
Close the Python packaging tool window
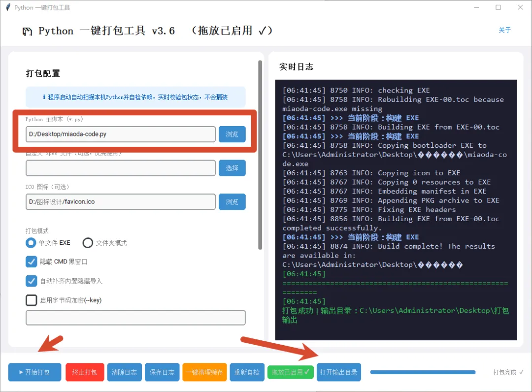520,7
